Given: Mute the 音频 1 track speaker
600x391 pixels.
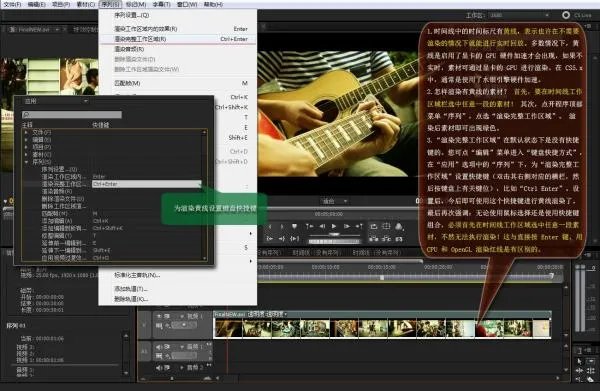Looking at the screenshot, I should [158, 347].
